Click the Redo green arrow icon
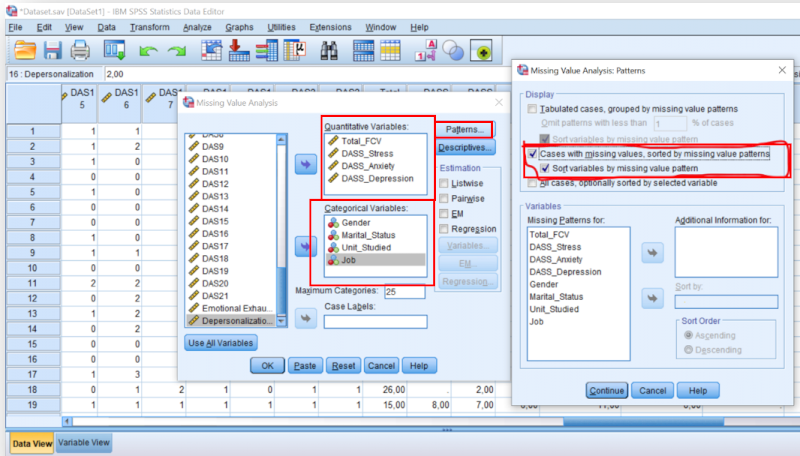Viewport: 800px width, 456px height. click(x=177, y=50)
